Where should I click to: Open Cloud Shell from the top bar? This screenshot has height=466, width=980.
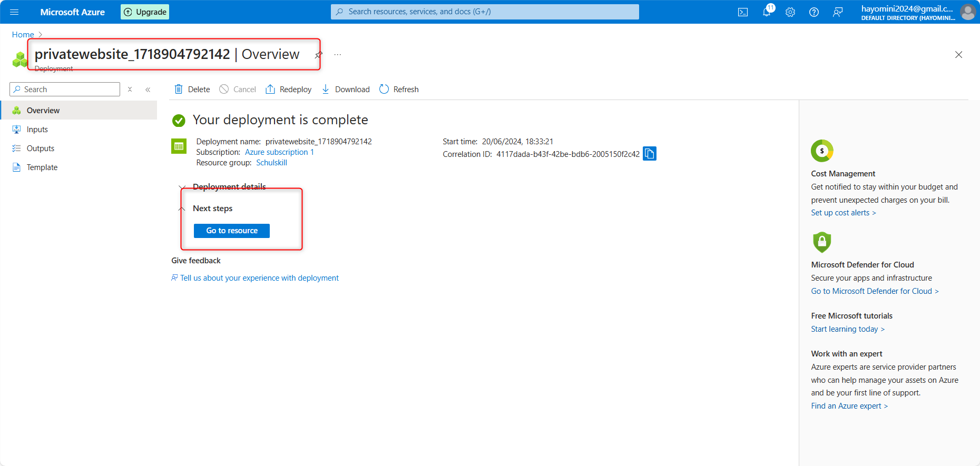click(743, 12)
